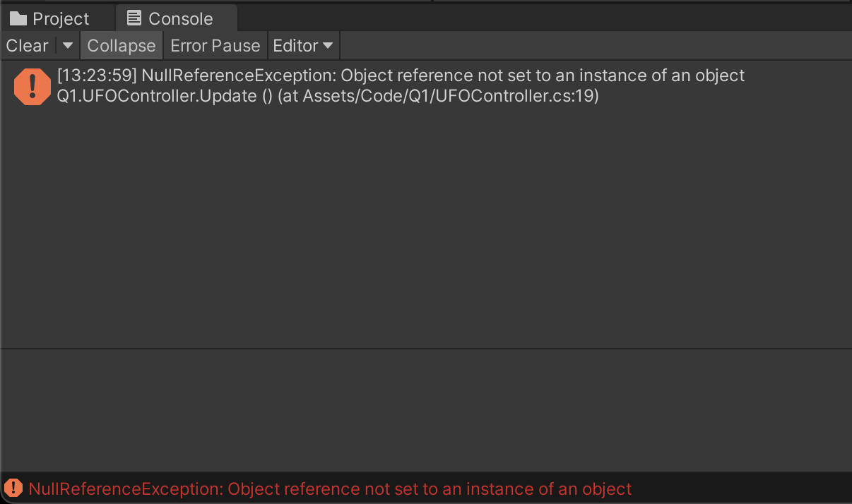Switch to the Project tab
Image resolution: width=852 pixels, height=504 pixels.
click(61, 18)
